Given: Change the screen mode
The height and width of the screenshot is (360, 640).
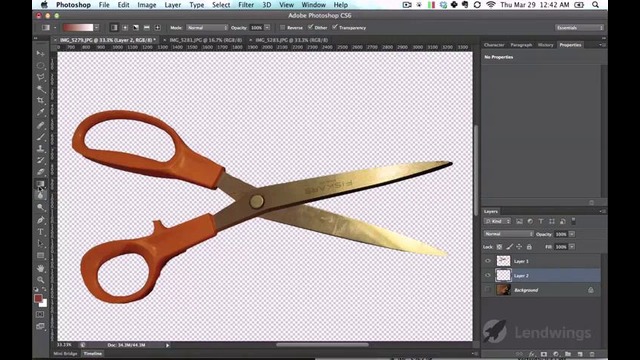Looking at the screenshot, I should click(40, 327).
